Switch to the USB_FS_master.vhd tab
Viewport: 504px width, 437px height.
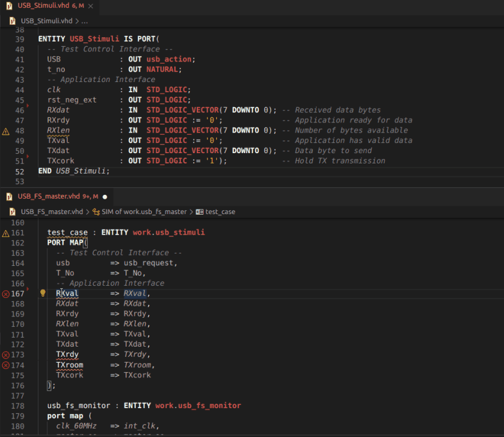[49, 196]
